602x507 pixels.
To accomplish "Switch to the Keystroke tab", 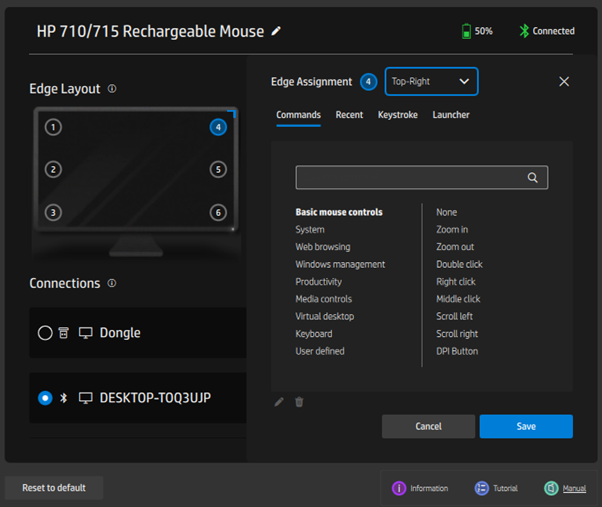I will tap(398, 115).
